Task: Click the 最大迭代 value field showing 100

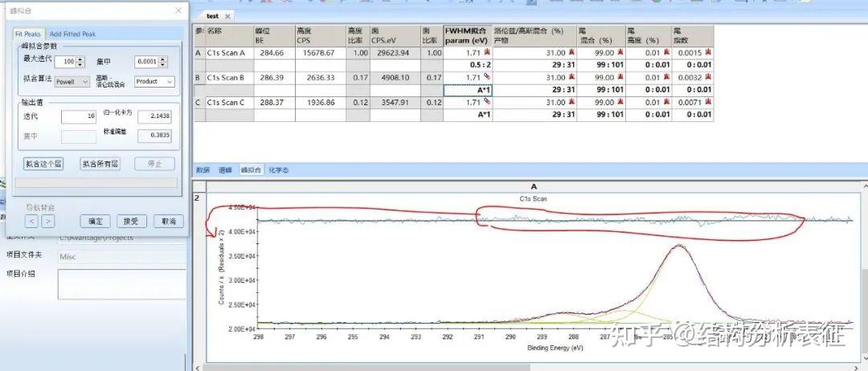Action: point(65,61)
